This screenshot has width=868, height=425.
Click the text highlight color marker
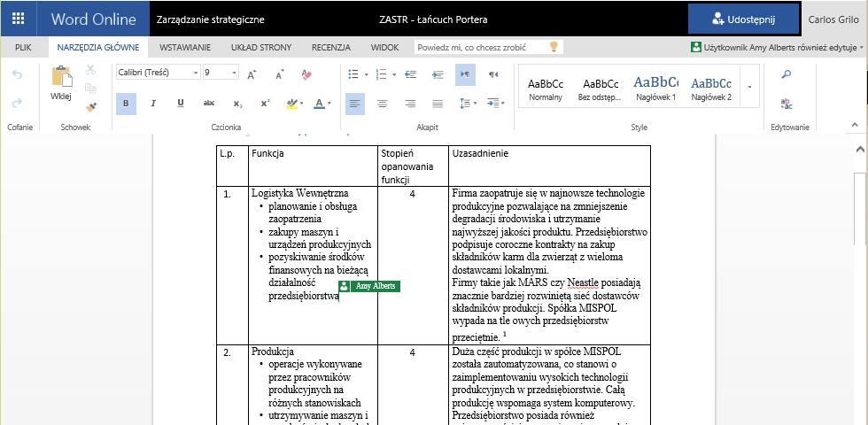(292, 104)
